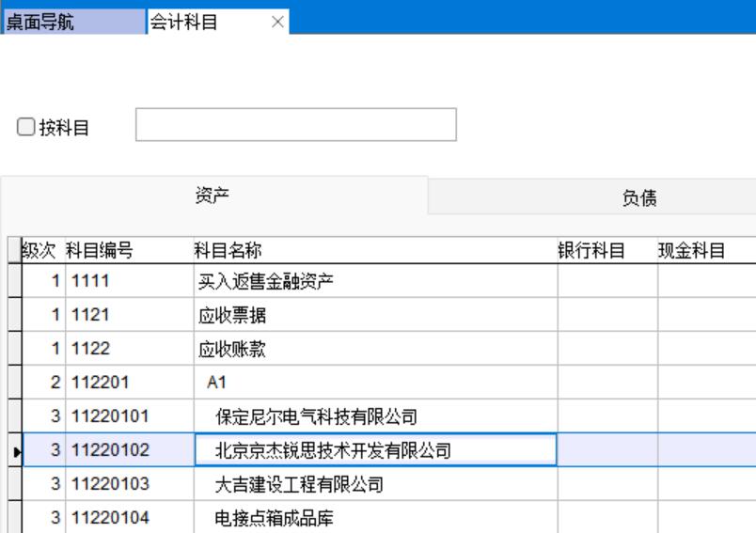Click the search field beside 按科目

coord(296,125)
